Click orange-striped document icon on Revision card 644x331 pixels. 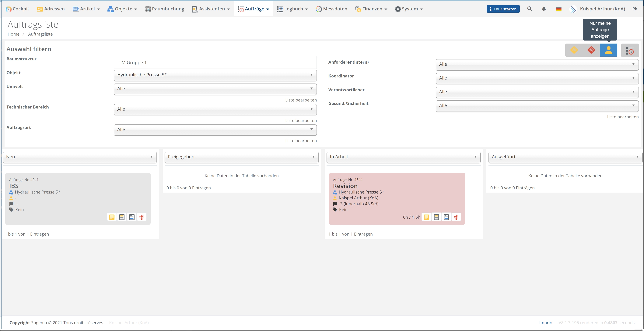click(436, 217)
